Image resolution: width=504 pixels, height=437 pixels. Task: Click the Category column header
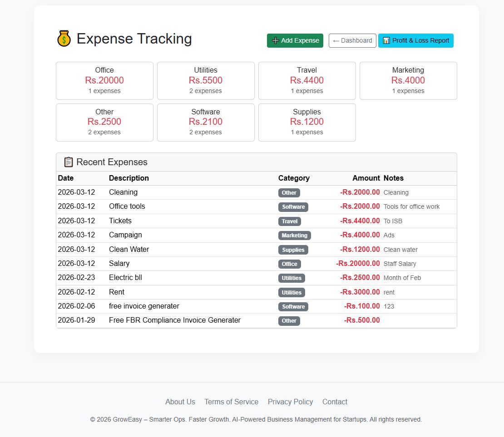294,178
